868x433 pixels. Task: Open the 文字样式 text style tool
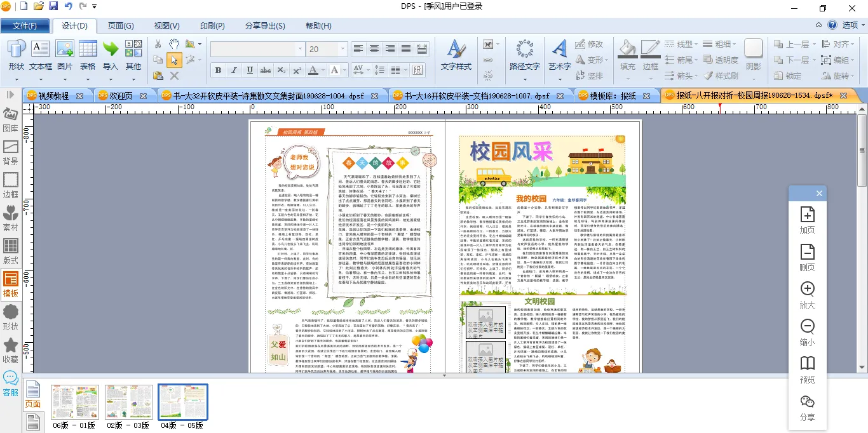coord(456,50)
